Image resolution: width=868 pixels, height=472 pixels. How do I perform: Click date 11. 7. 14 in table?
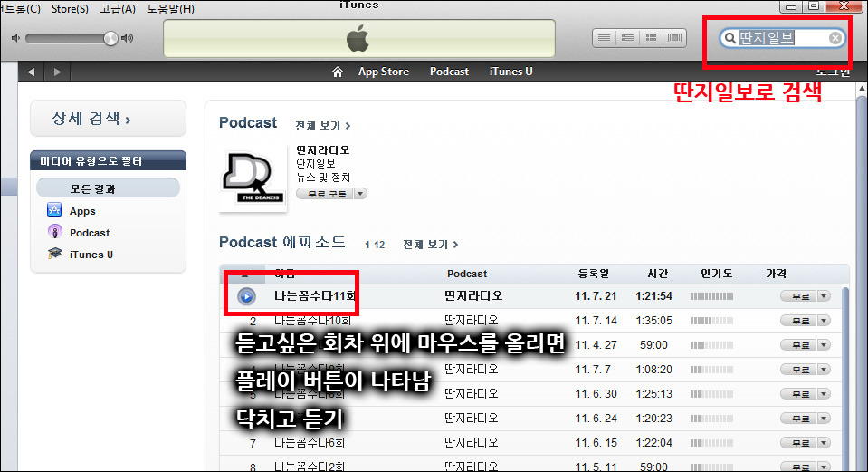[x=596, y=321]
